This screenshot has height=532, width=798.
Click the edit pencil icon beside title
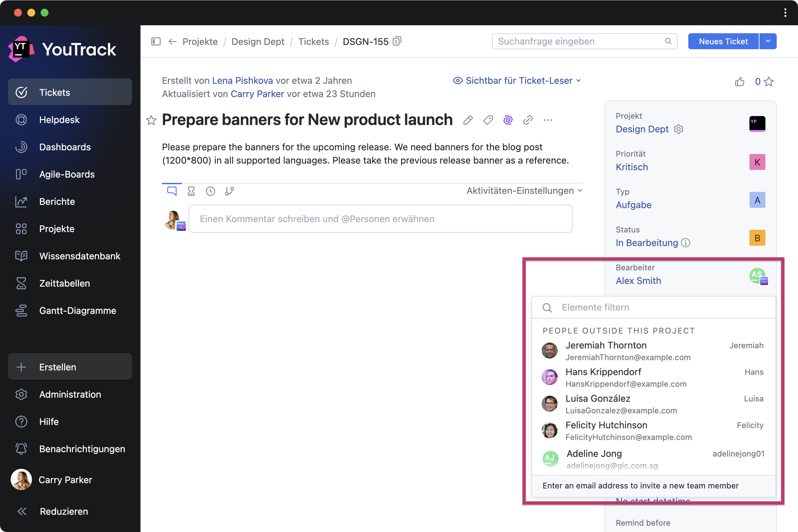coord(468,120)
